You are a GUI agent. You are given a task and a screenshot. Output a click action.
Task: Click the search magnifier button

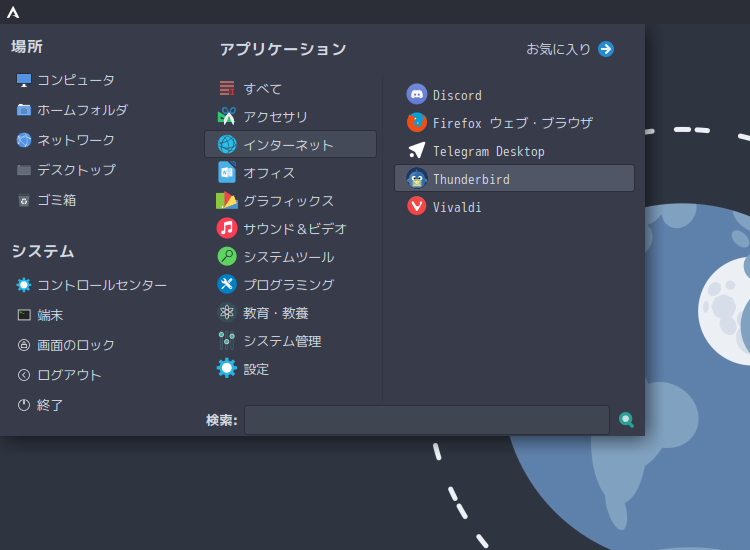(626, 420)
